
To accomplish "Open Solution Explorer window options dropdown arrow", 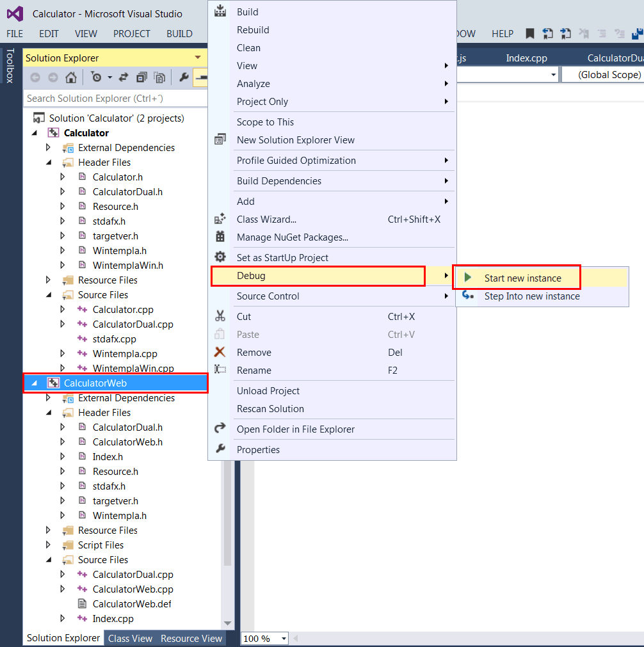I will [198, 58].
